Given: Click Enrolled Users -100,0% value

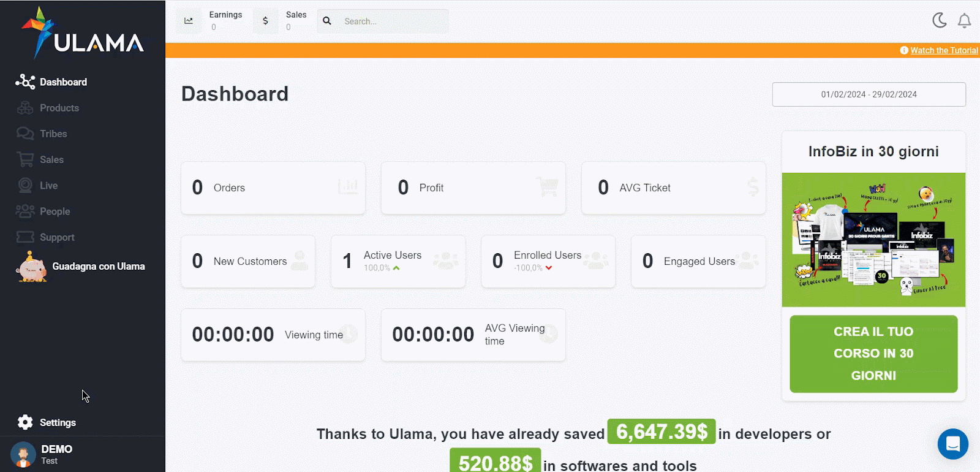Looking at the screenshot, I should tap(528, 268).
